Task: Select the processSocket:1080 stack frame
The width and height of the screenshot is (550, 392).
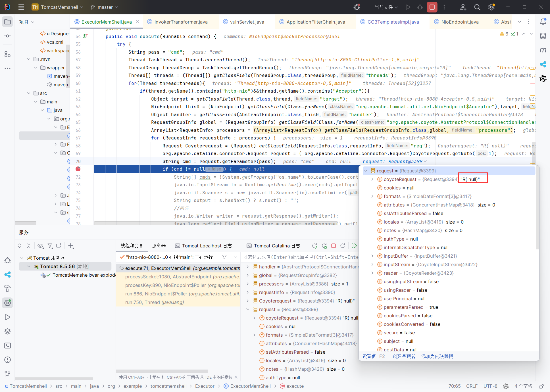Action: pos(178,277)
